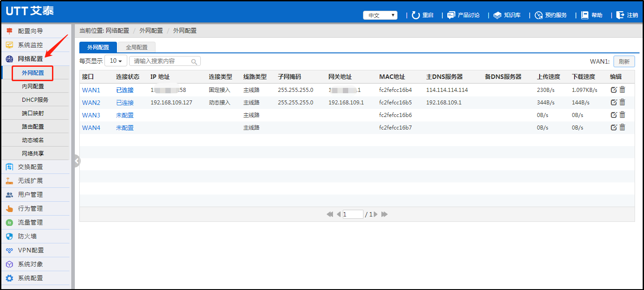
Task: Select 网络共享 in the sidebar
Action: [x=33, y=153]
